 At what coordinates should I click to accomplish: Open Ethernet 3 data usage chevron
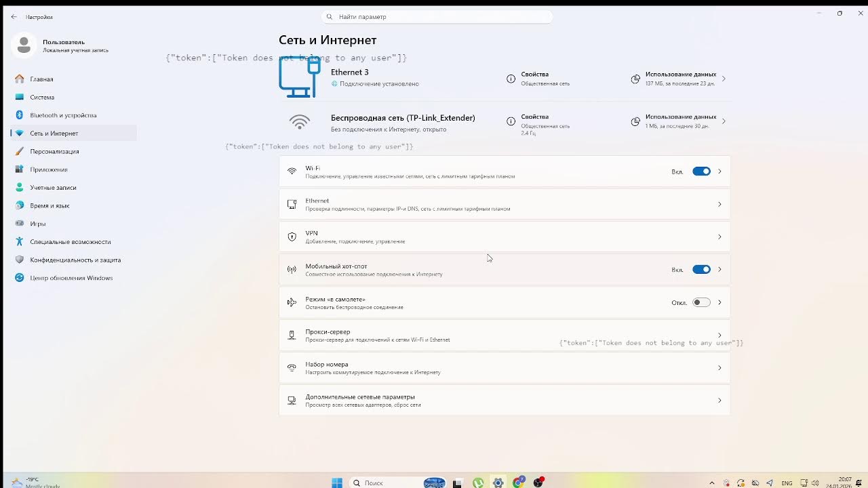724,79
